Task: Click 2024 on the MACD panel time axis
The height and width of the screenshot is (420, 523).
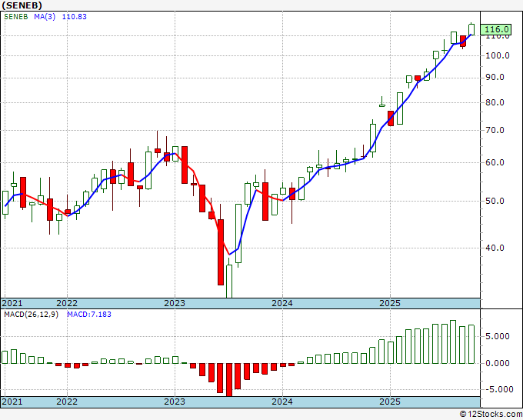Action: [282, 402]
